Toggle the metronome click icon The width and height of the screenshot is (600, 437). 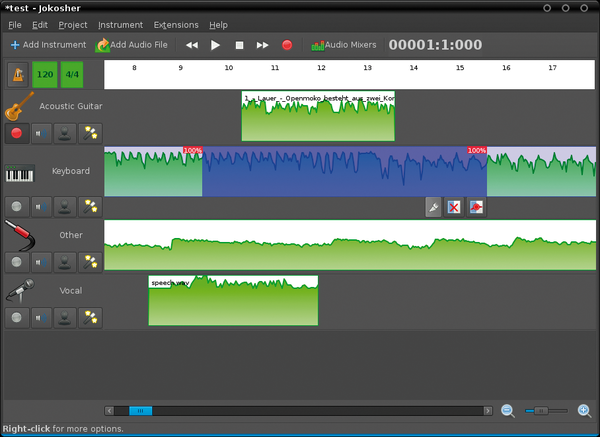click(18, 74)
